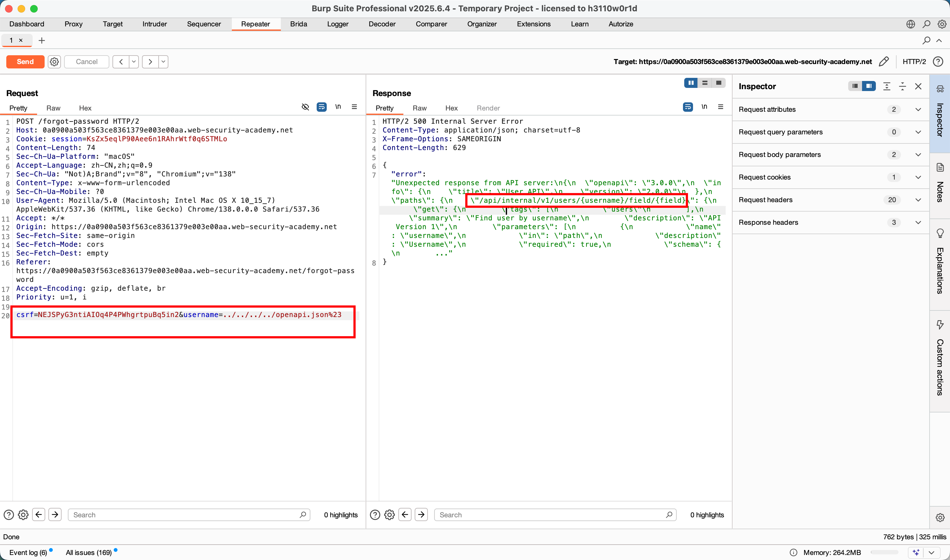Expand Request body parameters section
Screen dimensions: 950x560
[918, 155]
